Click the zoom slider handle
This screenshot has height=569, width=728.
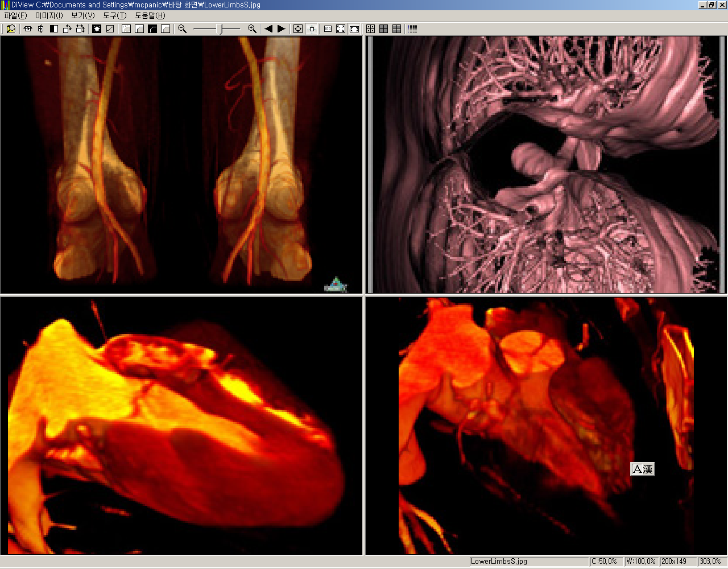[x=222, y=28]
